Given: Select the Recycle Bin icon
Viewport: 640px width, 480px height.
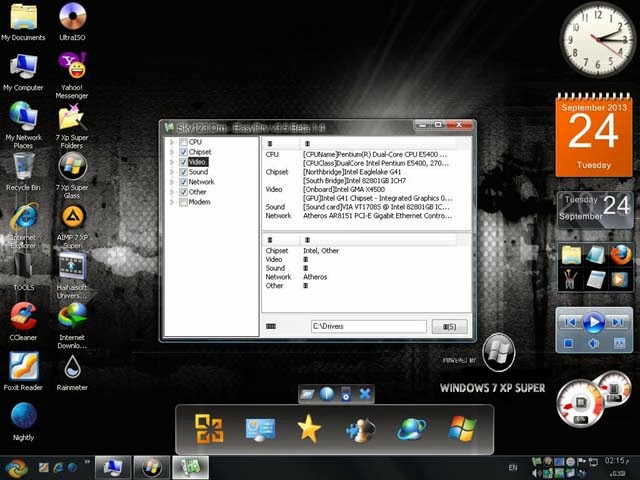Looking at the screenshot, I should point(23,171).
